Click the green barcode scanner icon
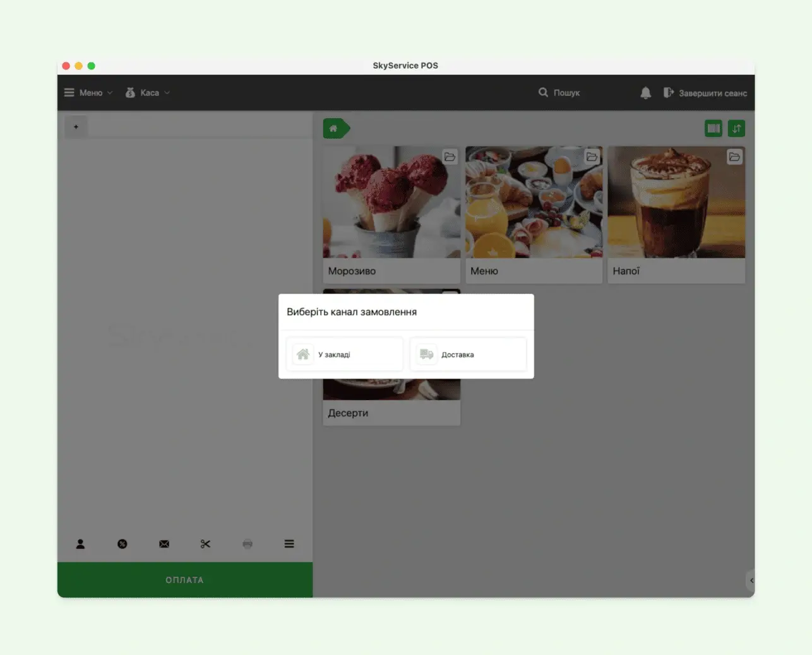This screenshot has height=655, width=812. pos(713,129)
